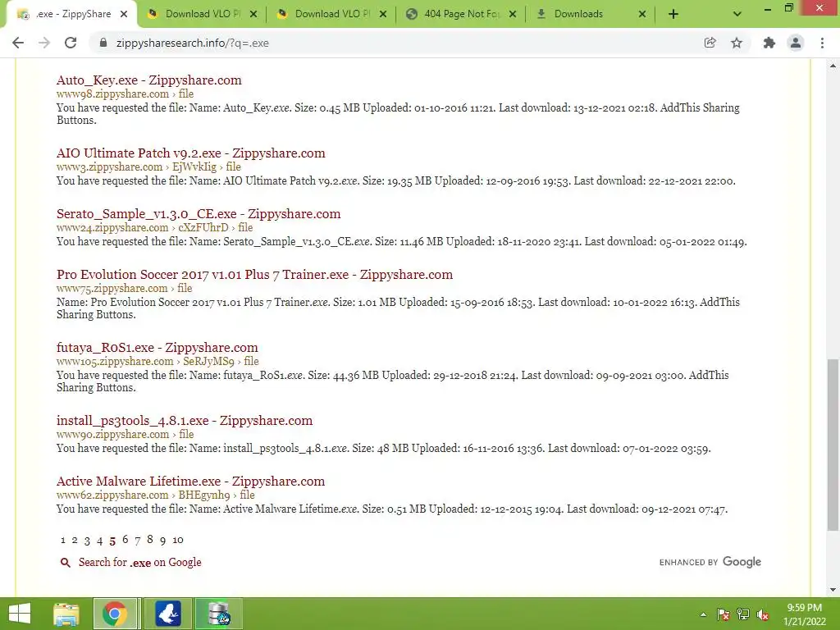Click www75.zippyshare.com › file URL
Screen dimensions: 840x630
pyautogui.click(x=125, y=288)
